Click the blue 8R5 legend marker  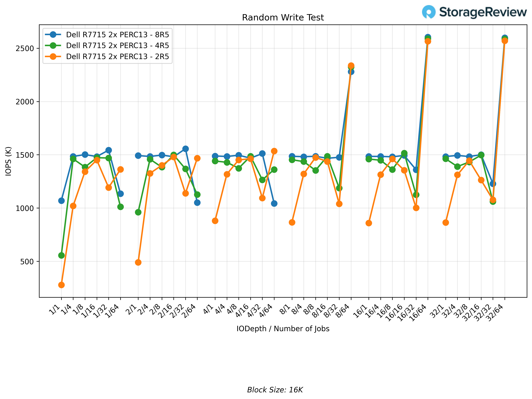53,35
